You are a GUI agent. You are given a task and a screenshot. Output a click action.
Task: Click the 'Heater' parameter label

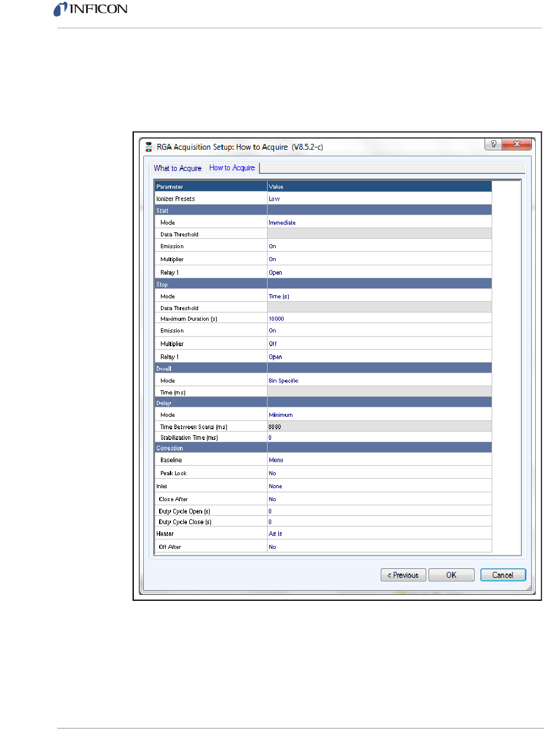coord(164,533)
